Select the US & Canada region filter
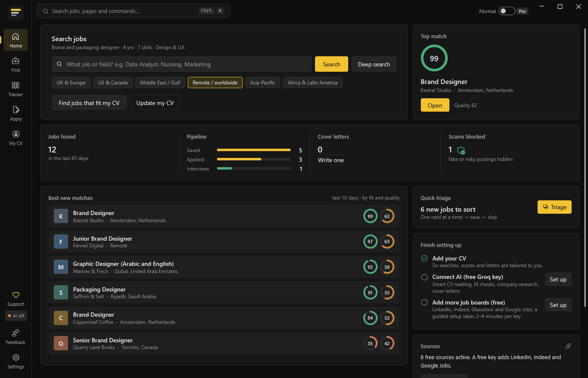Screen dimensions: 588x378 [x=113, y=83]
